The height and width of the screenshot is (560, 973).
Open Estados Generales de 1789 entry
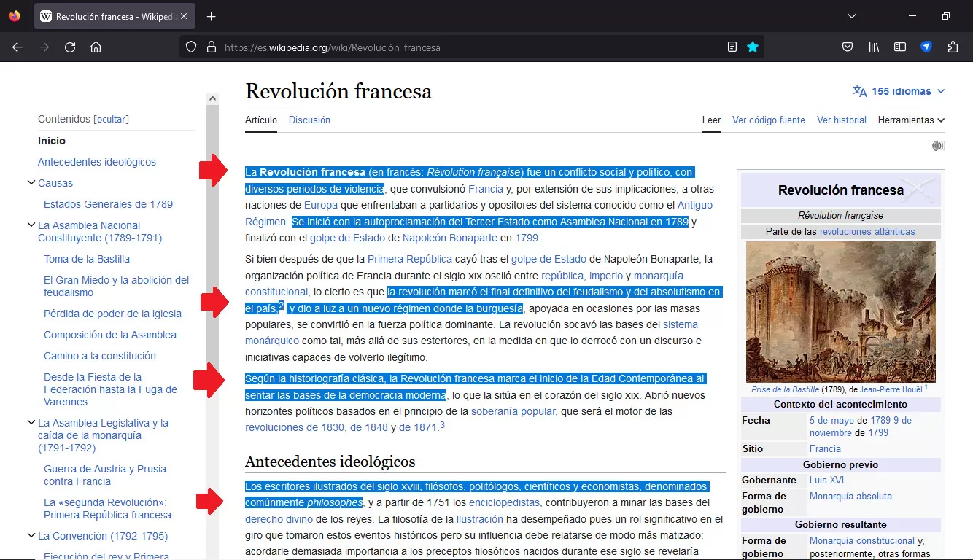coord(108,204)
